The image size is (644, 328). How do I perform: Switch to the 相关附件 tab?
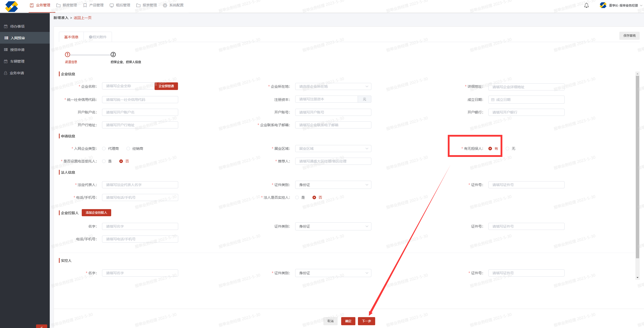[98, 37]
